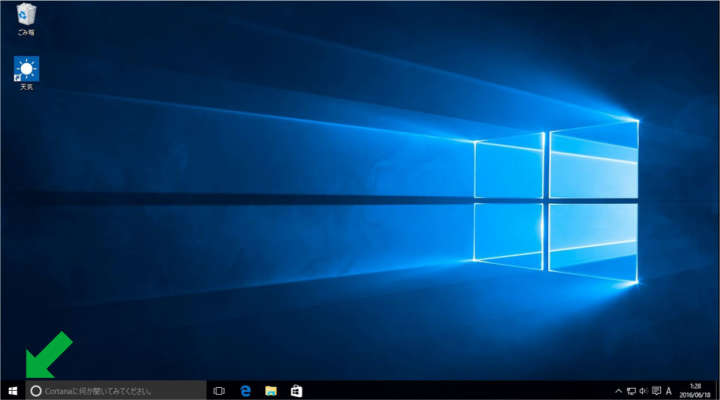Open the Action Center notifications icon
Viewport: 720px width, 400px height.
[656, 391]
